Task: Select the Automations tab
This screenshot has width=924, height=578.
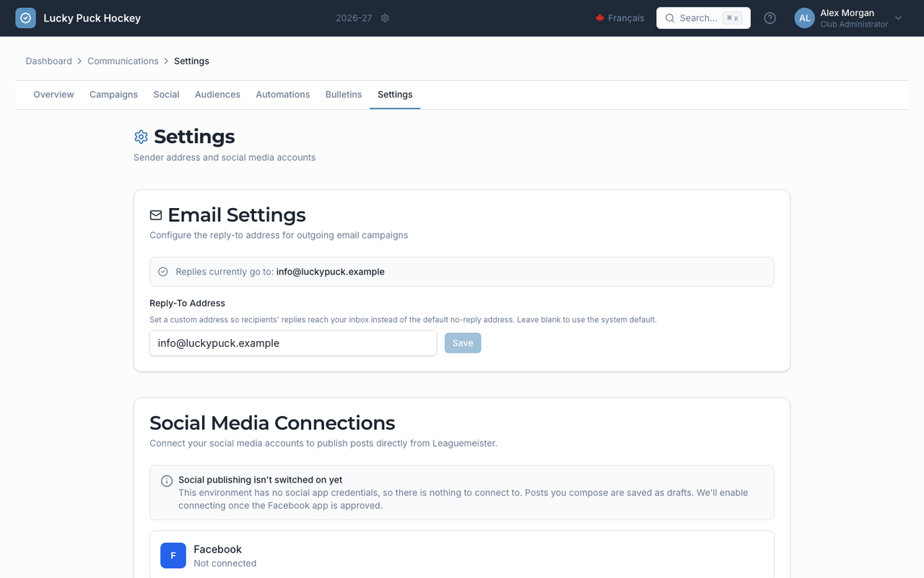Action: 283,95
